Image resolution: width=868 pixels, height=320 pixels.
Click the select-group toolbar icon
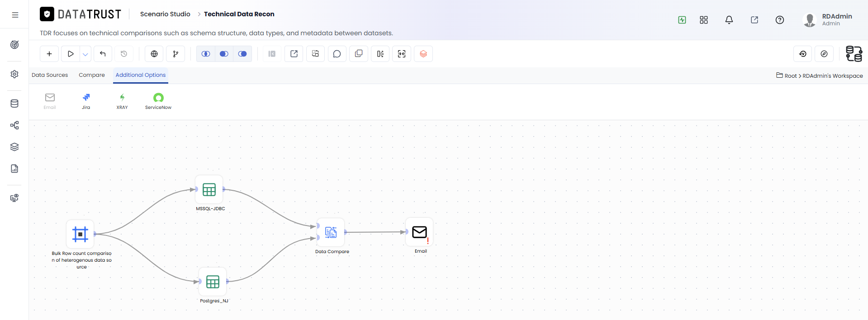coord(315,54)
